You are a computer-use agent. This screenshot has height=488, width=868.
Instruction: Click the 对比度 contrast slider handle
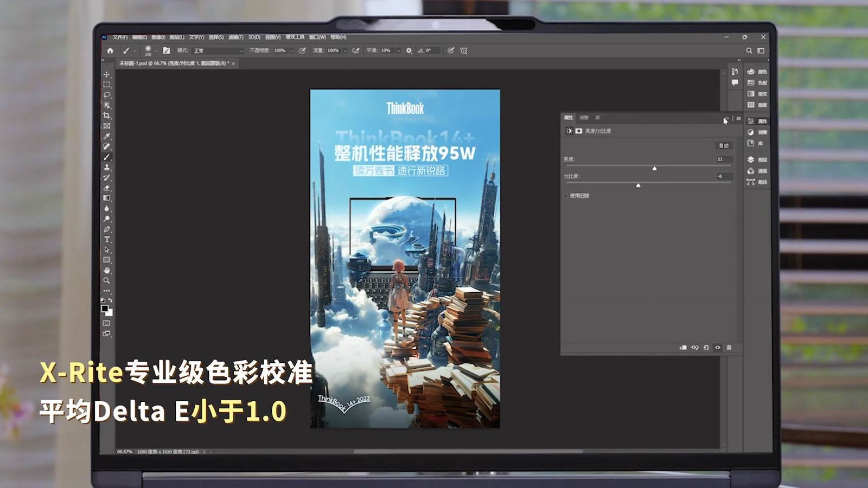[638, 185]
